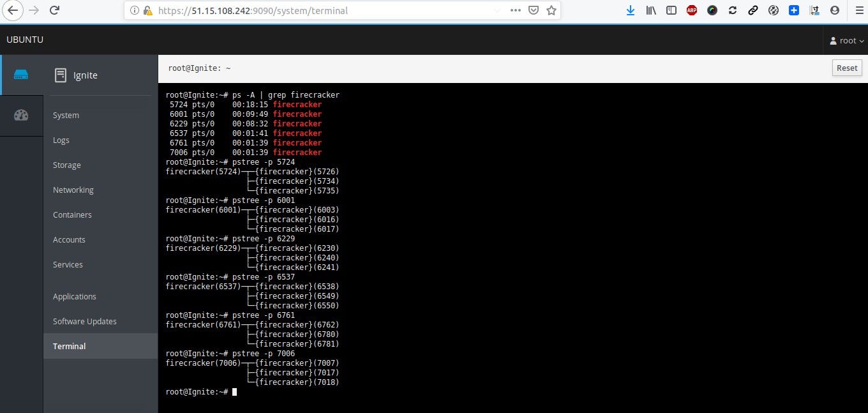
Task: Click the chain link extension icon
Action: coord(753,10)
